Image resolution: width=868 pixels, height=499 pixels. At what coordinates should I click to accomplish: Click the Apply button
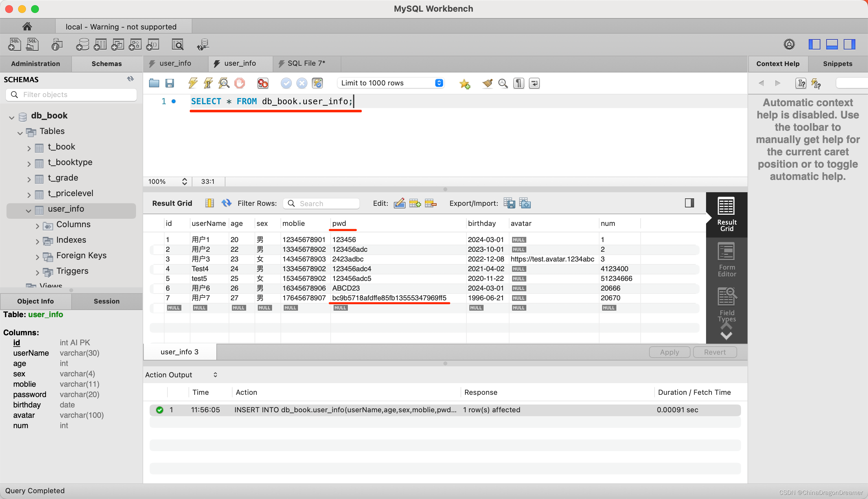(x=669, y=352)
